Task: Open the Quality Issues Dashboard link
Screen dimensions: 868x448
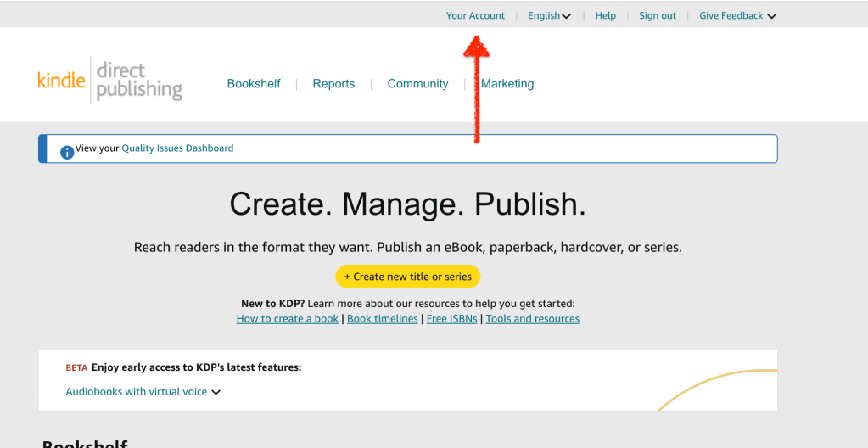Action: click(x=177, y=148)
